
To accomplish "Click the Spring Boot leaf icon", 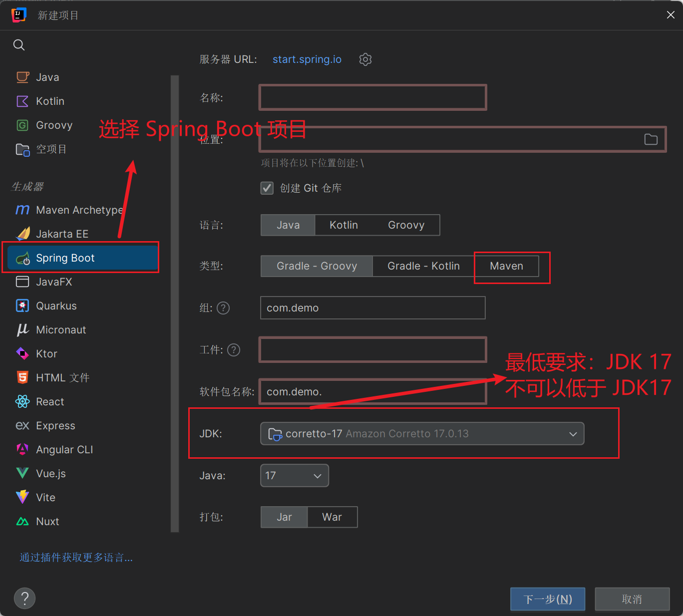I will [23, 258].
